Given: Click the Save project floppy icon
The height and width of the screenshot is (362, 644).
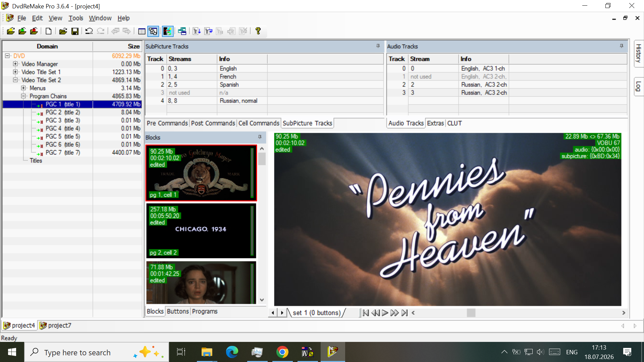Looking at the screenshot, I should click(75, 31).
